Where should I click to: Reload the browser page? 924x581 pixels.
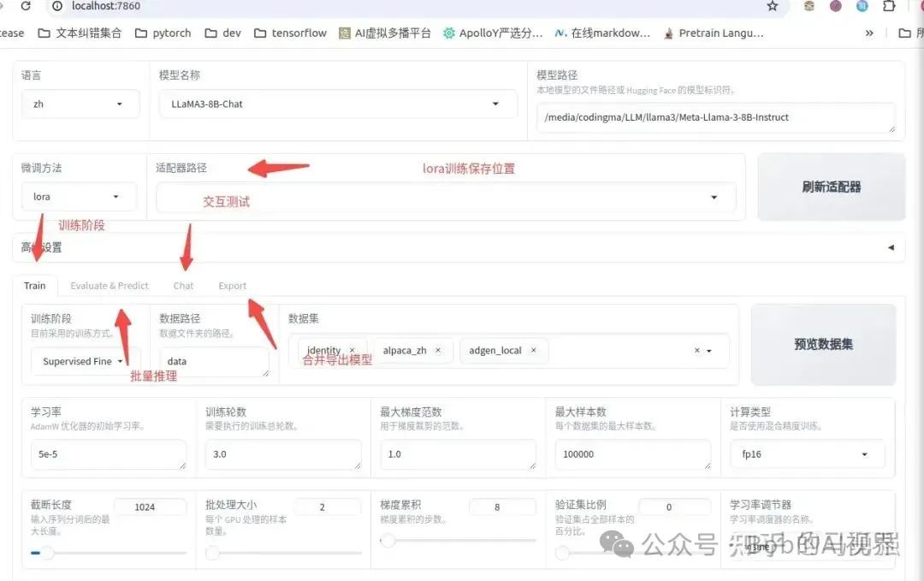[26, 6]
